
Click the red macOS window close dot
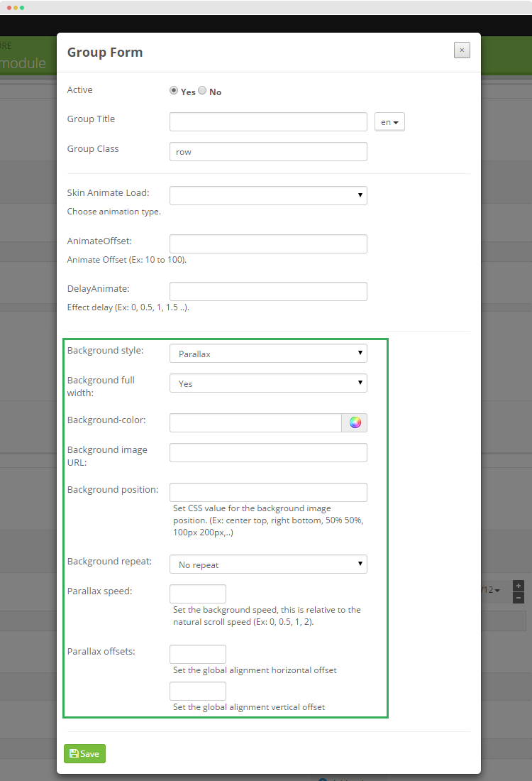pyautogui.click(x=9, y=8)
